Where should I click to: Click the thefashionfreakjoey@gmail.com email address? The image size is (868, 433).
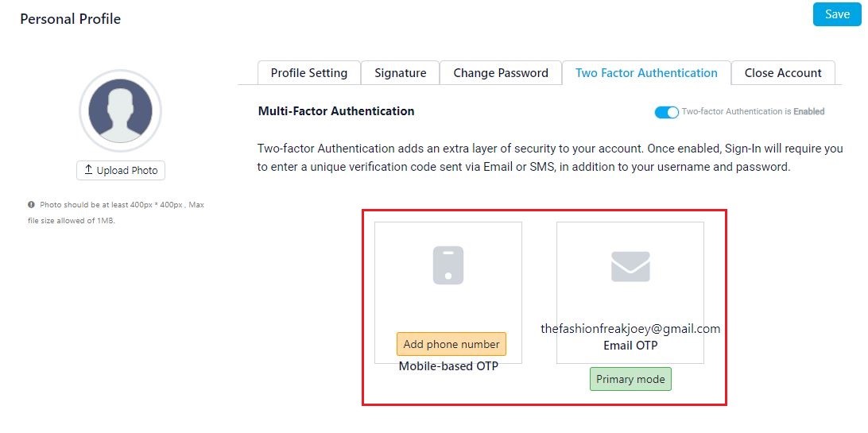630,329
